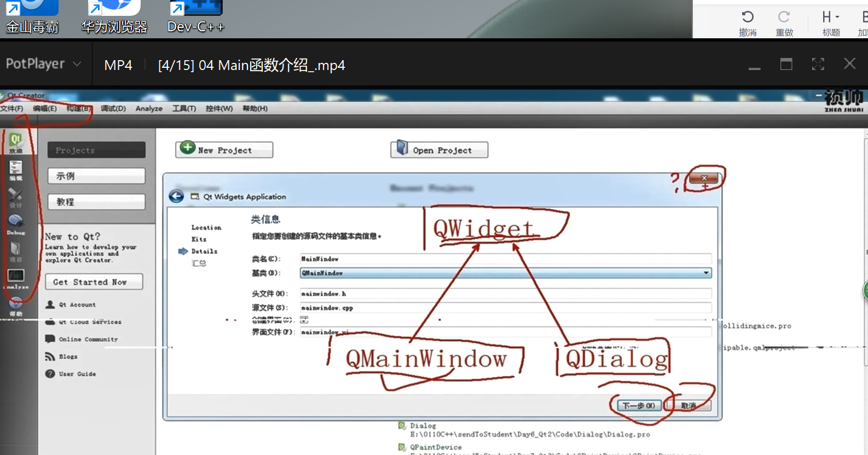Click the 取消 cancel button

688,406
